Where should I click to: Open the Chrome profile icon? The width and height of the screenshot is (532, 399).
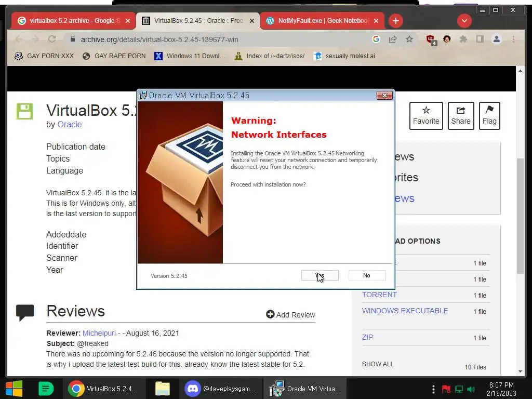pyautogui.click(x=496, y=39)
